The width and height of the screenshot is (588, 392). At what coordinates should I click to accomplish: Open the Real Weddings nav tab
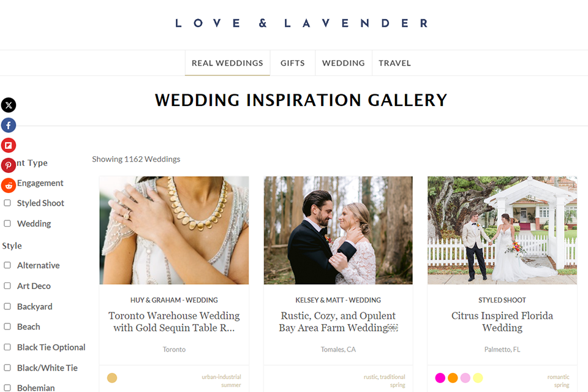[x=227, y=63]
